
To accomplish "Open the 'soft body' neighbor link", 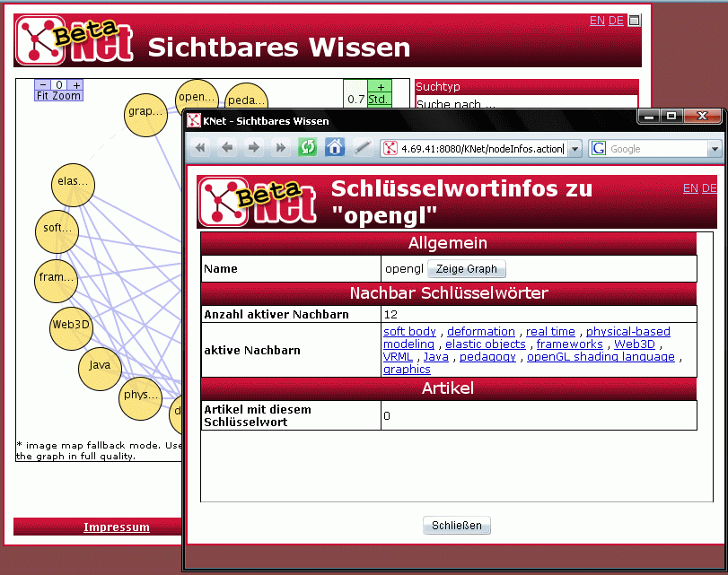I will 409,332.
